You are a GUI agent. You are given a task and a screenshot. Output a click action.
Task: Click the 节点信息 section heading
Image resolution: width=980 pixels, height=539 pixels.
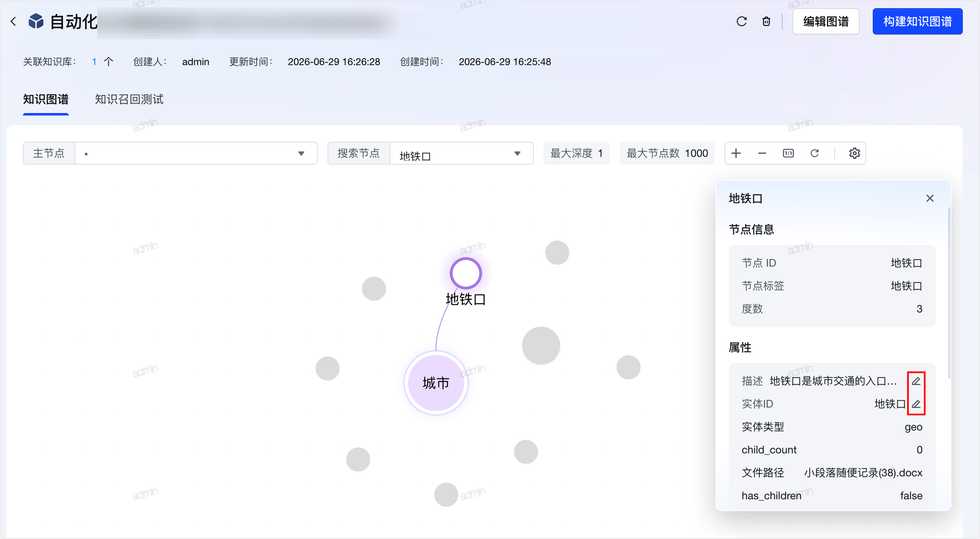pos(752,229)
